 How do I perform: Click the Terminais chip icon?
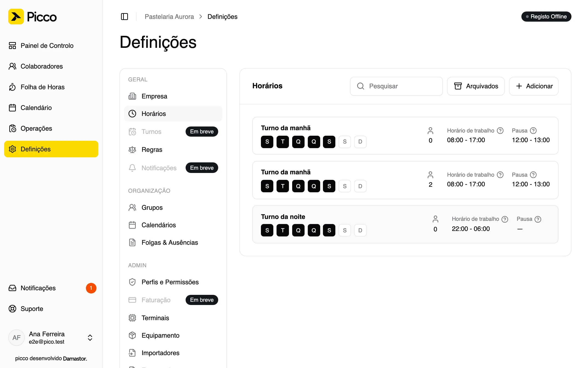(132, 318)
